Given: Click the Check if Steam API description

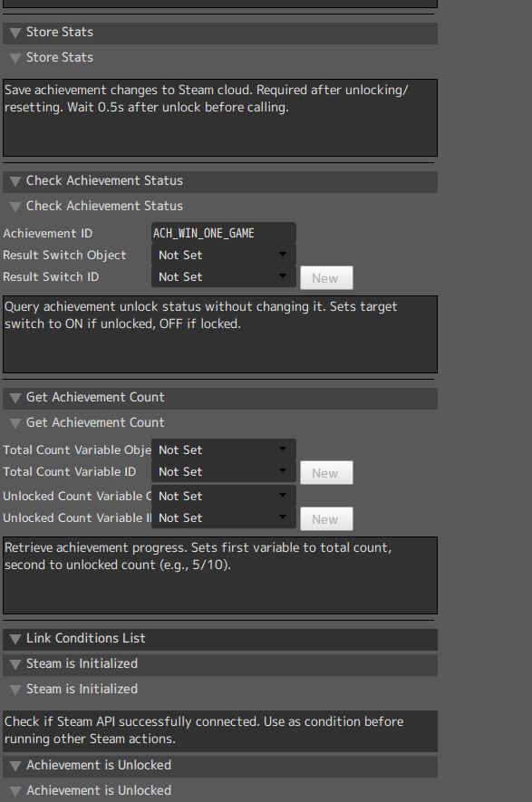Looking at the screenshot, I should (220, 730).
